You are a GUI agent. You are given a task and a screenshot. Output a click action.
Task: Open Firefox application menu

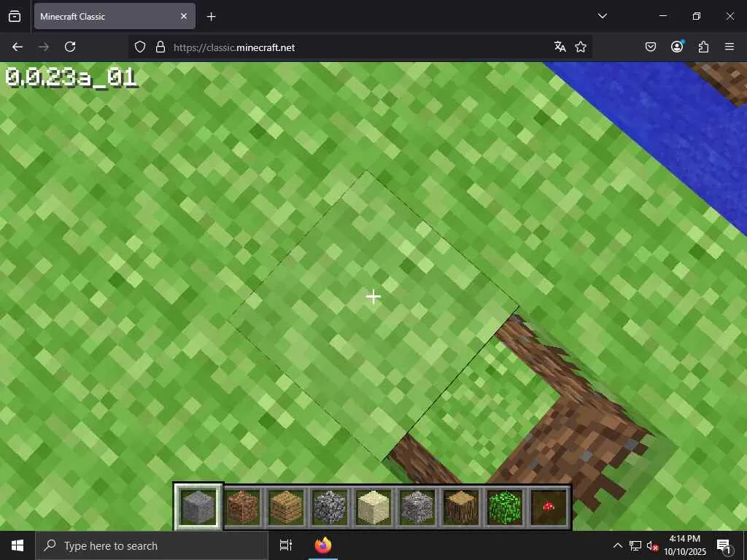coord(729,47)
